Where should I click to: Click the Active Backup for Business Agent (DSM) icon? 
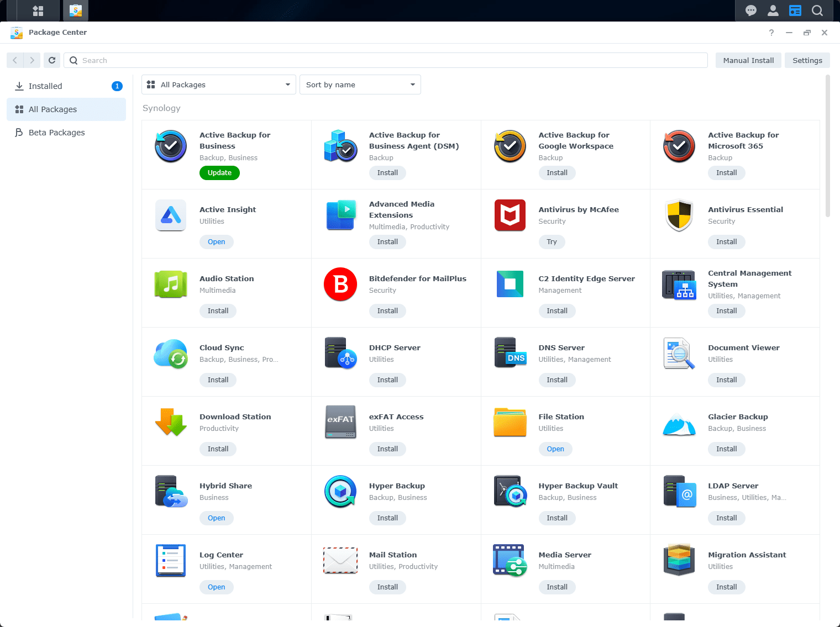click(x=340, y=146)
